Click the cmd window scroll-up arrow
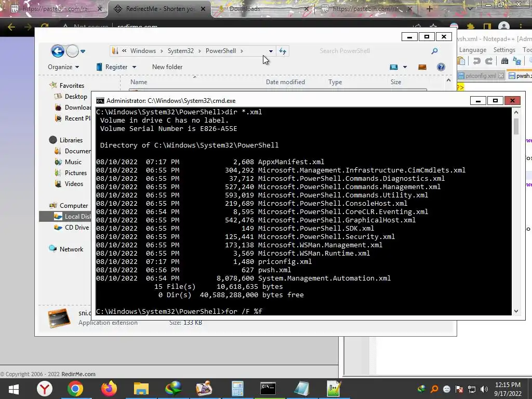Image resolution: width=532 pixels, height=399 pixels. point(516,112)
